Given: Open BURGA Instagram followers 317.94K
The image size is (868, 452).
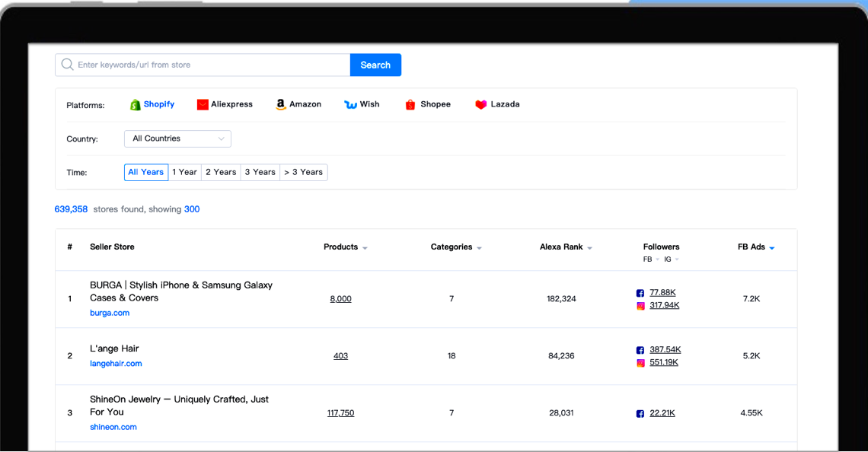Looking at the screenshot, I should [664, 305].
